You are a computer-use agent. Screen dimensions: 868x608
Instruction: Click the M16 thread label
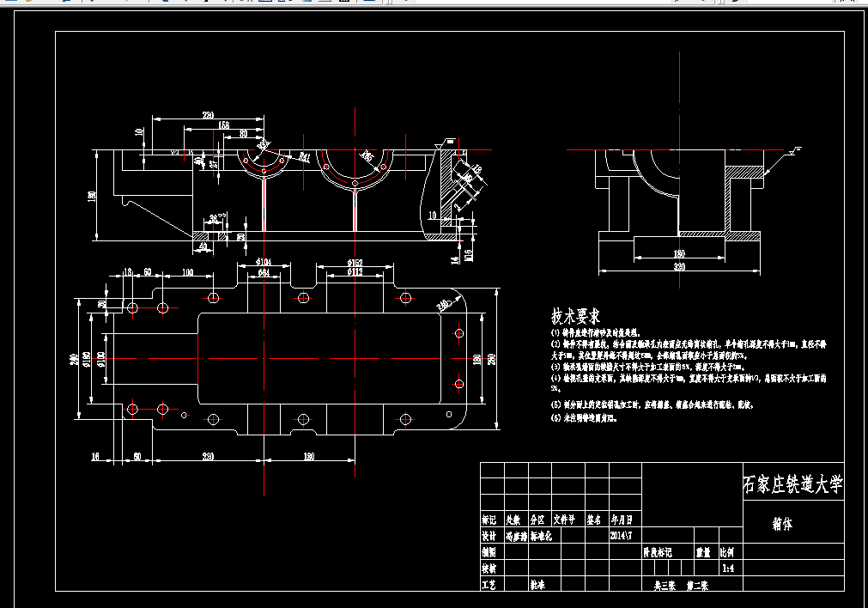(469, 255)
